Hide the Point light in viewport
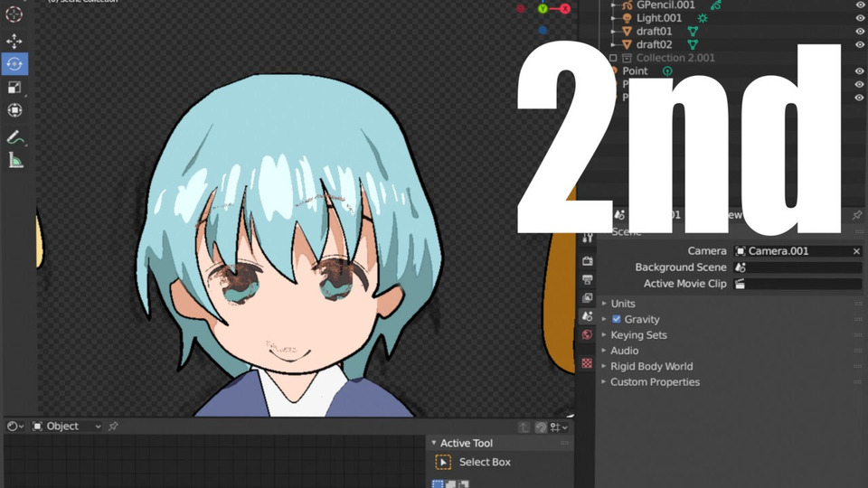The width and height of the screenshot is (868, 488). pyautogui.click(x=859, y=70)
